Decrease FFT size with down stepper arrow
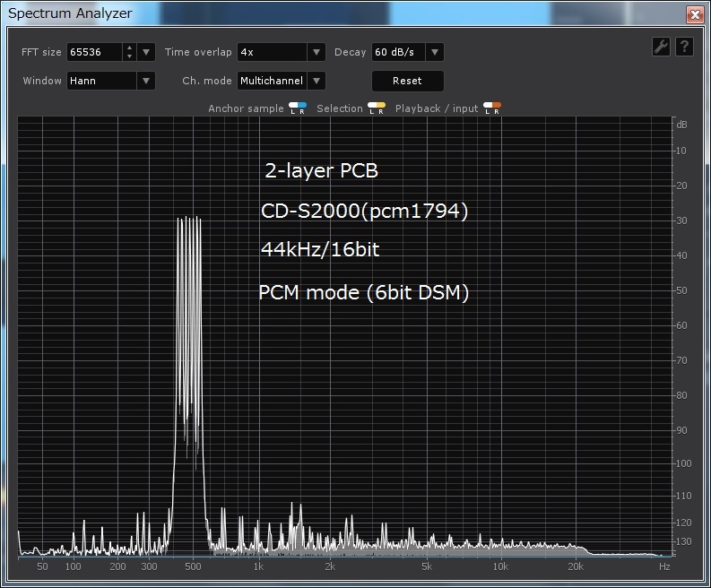 coord(130,56)
